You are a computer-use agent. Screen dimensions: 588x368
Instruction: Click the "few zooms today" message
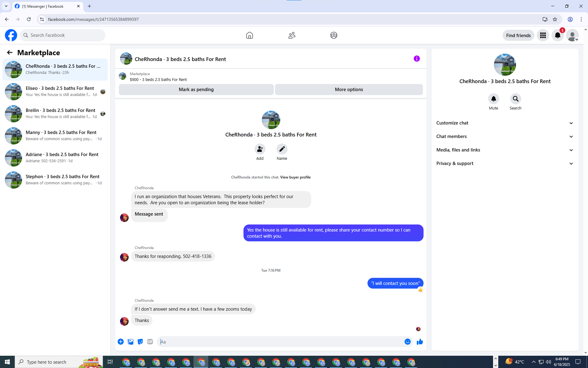(193, 309)
